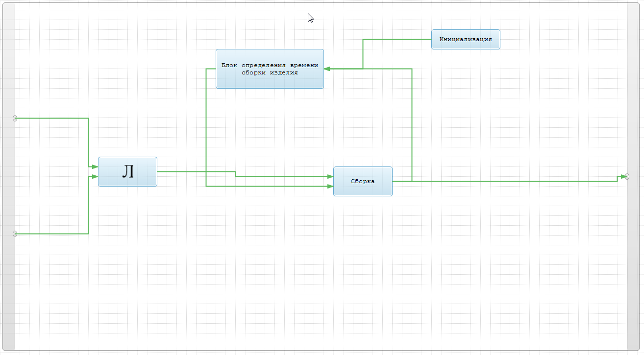Viewport: 644px width, 355px height.
Task: Select the Блок определения времени сборки изделия block
Action: point(270,69)
